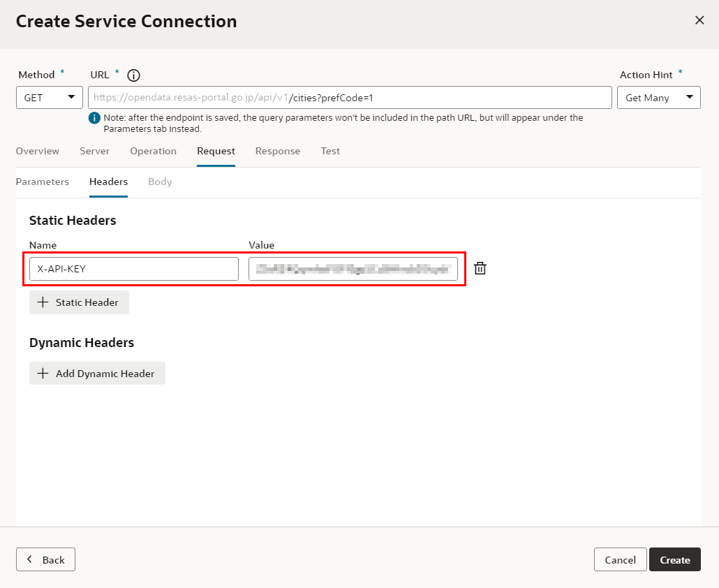Switch to the Overview tab
The image size is (719, 588).
pos(38,151)
